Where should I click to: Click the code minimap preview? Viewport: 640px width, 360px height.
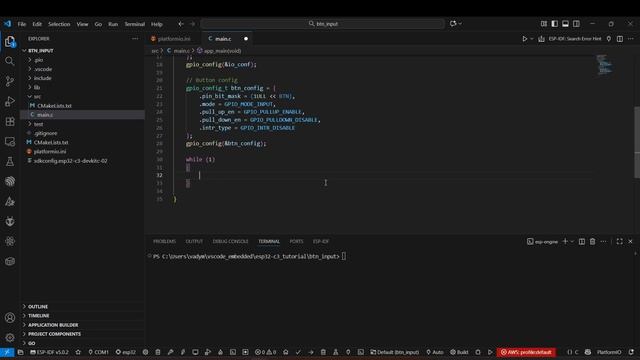(605, 65)
